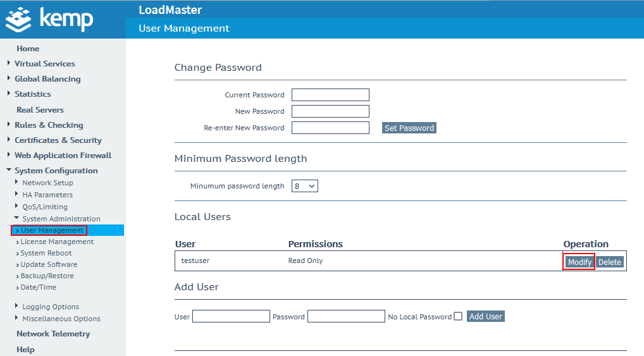This screenshot has width=644, height=356.
Task: Expand the Web Application Firewall arrow
Action: (9, 155)
